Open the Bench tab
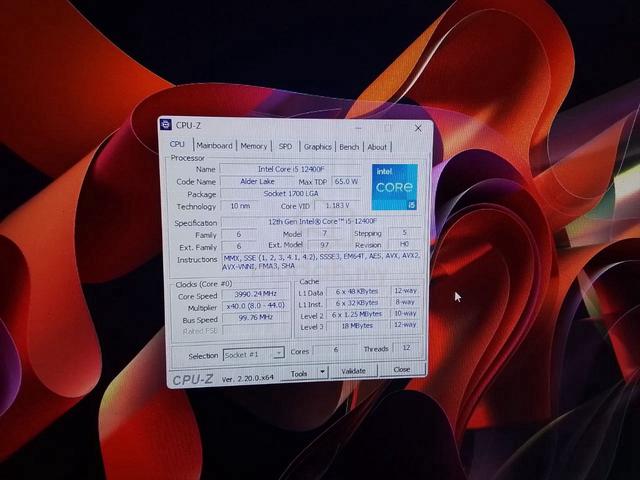This screenshot has width=640, height=480. point(349,147)
